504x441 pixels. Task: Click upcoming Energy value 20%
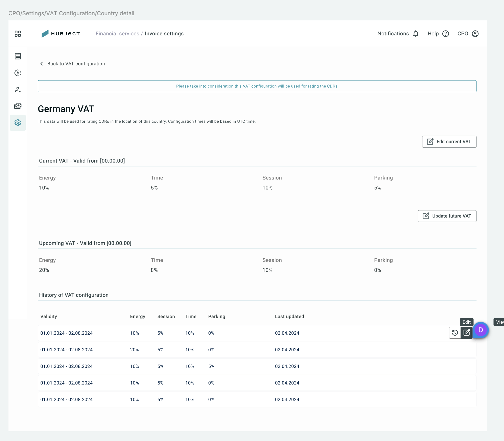pos(44,270)
